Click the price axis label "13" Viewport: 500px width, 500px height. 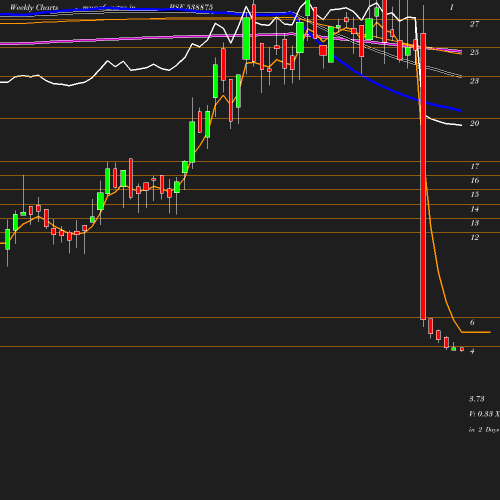point(475,223)
